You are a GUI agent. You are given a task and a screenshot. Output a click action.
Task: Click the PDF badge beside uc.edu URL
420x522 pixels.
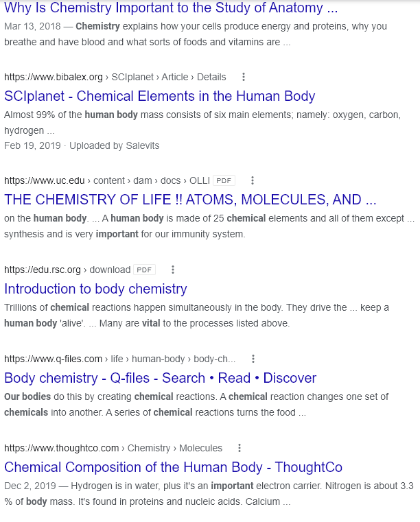tap(224, 180)
